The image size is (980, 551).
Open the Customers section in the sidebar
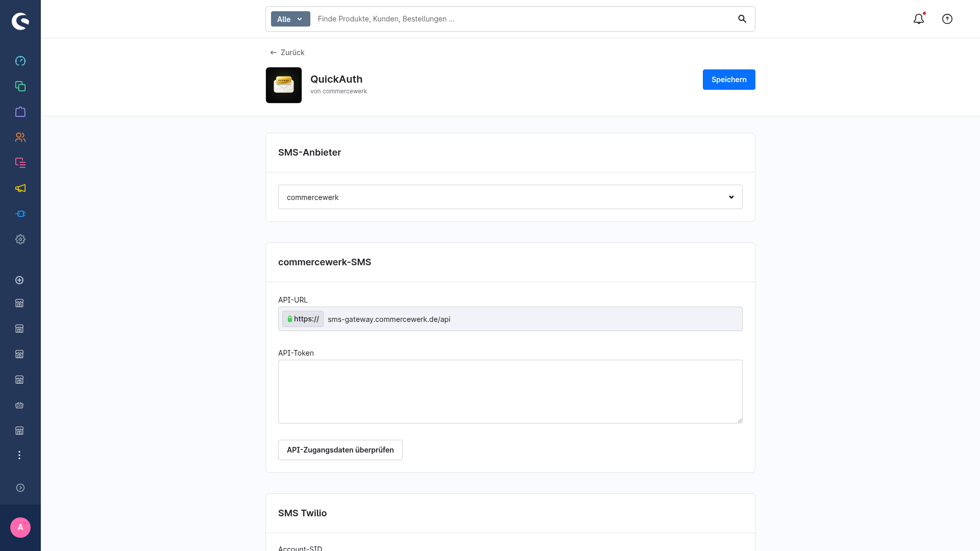20,137
